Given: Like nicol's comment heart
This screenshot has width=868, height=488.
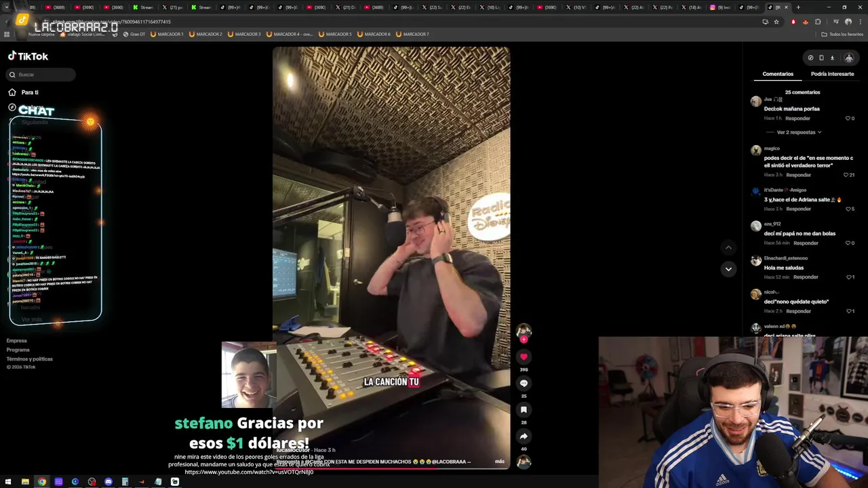Looking at the screenshot, I should click(848, 311).
